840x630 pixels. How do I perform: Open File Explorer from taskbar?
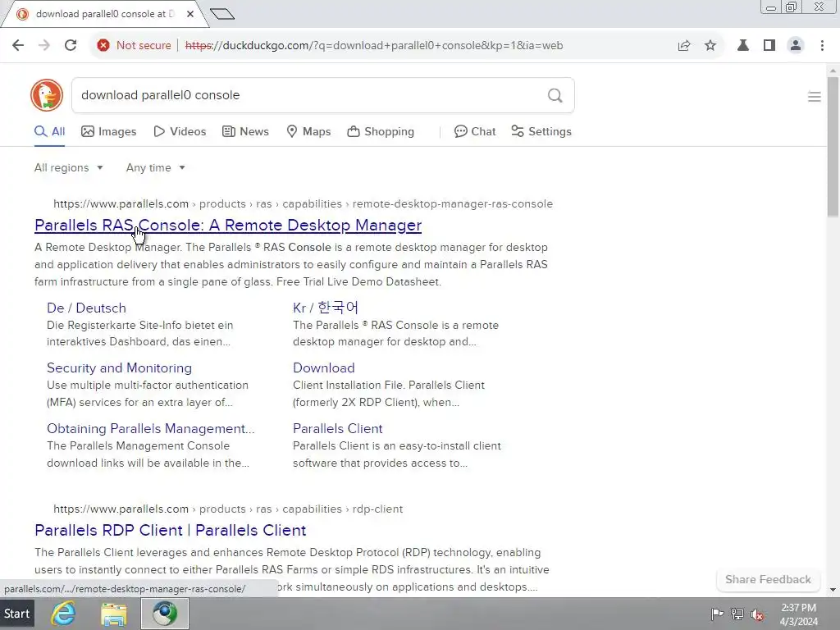[114, 614]
